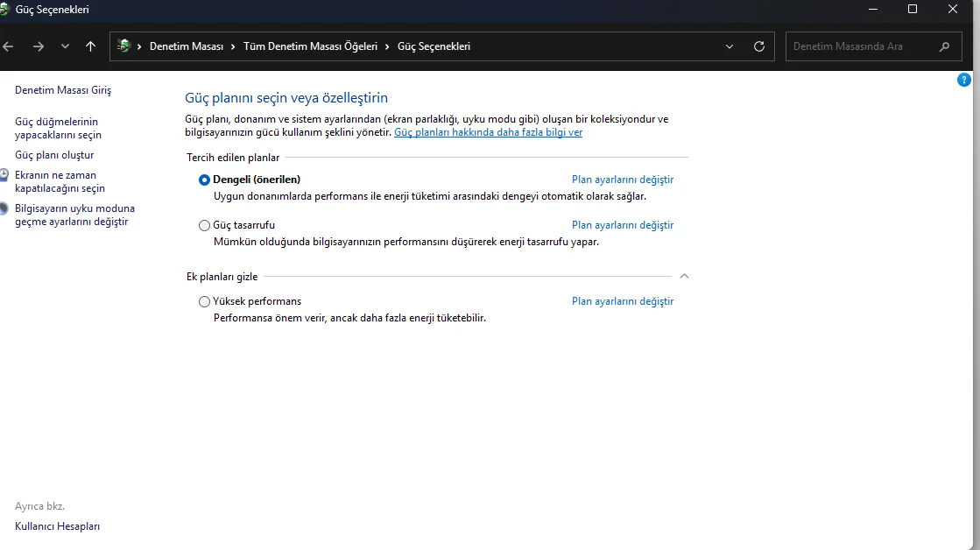Image resolution: width=980 pixels, height=550 pixels.
Task: Maximize the Güç Seçenekleri window
Action: coord(913,10)
